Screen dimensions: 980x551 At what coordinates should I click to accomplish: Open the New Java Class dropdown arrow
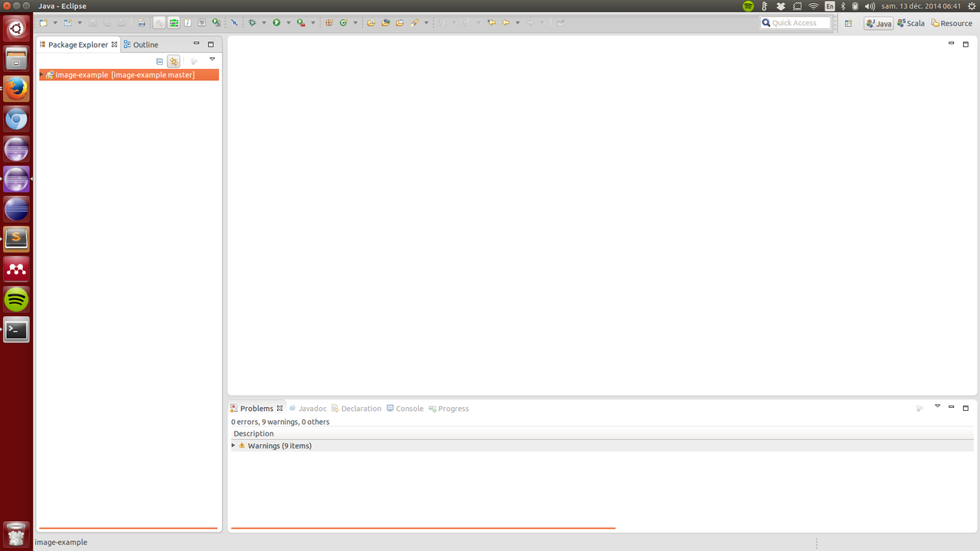[355, 23]
